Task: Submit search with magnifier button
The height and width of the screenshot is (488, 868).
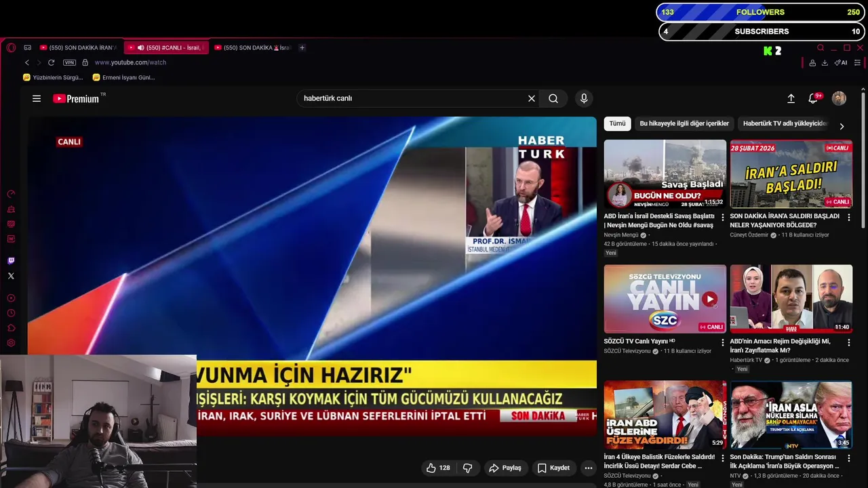Action: pyautogui.click(x=553, y=98)
